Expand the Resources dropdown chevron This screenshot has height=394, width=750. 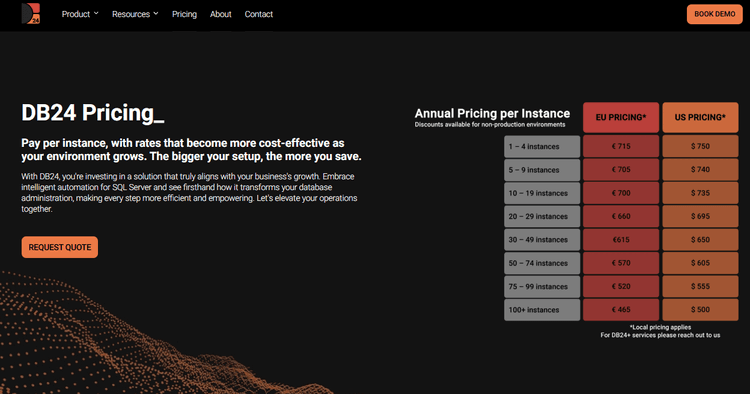point(156,13)
